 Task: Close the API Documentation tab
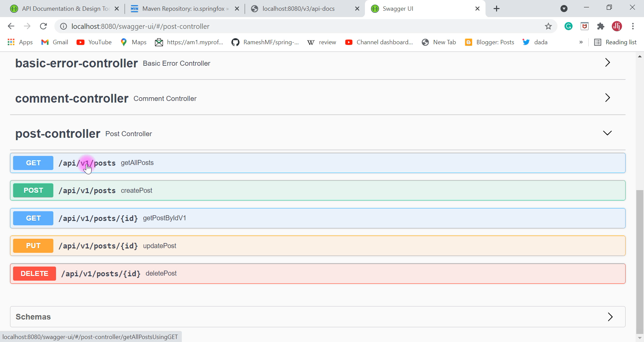tap(116, 9)
